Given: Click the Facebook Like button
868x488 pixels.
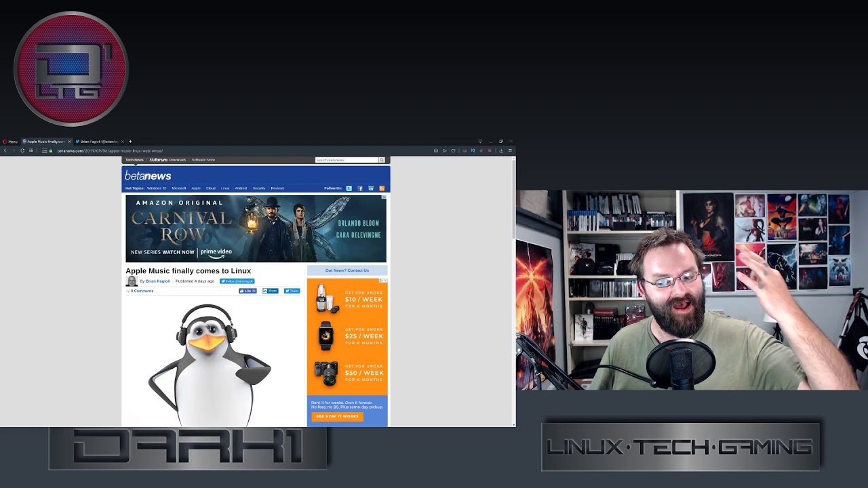Looking at the screenshot, I should (248, 291).
